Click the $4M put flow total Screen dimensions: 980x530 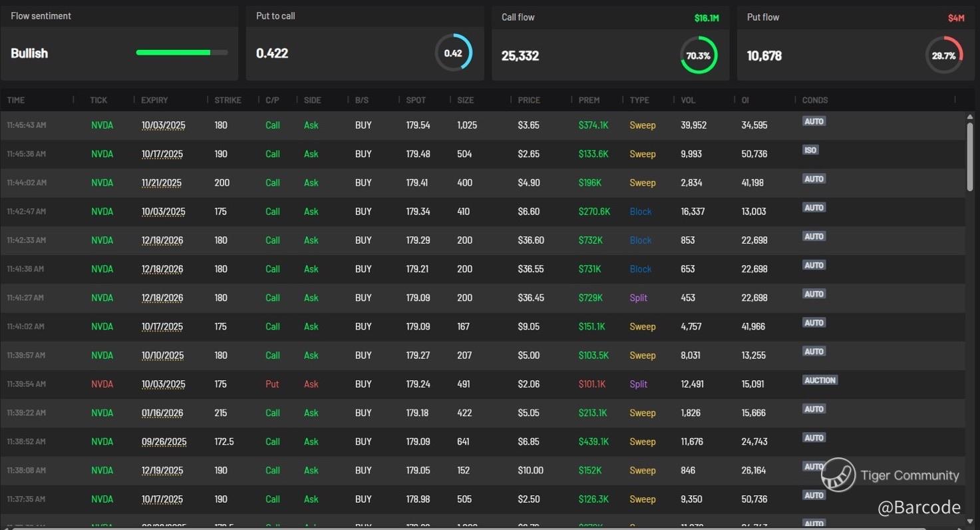(x=956, y=18)
